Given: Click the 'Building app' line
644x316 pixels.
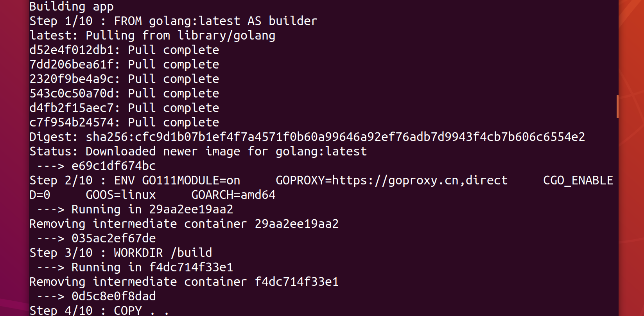Looking at the screenshot, I should pos(72,7).
